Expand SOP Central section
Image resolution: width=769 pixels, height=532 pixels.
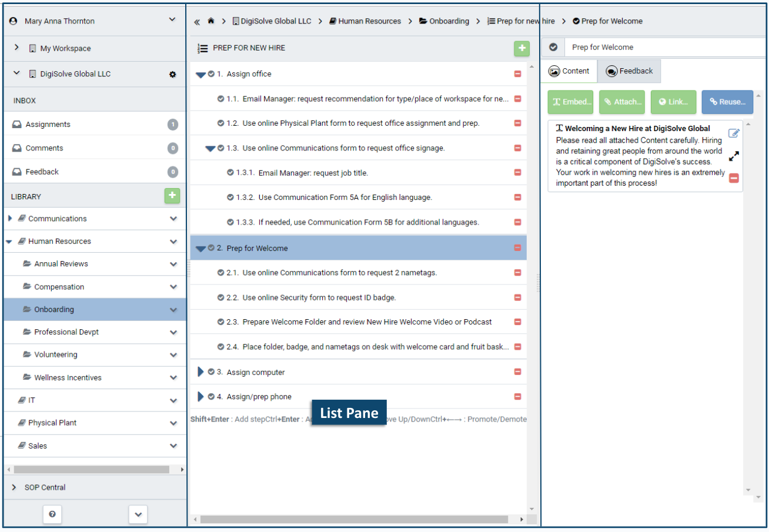tap(14, 487)
